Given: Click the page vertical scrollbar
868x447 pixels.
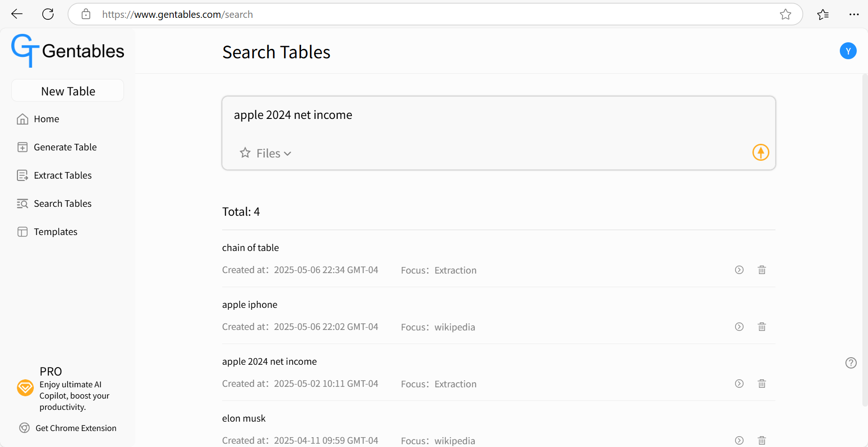Looking at the screenshot, I should point(865,240).
